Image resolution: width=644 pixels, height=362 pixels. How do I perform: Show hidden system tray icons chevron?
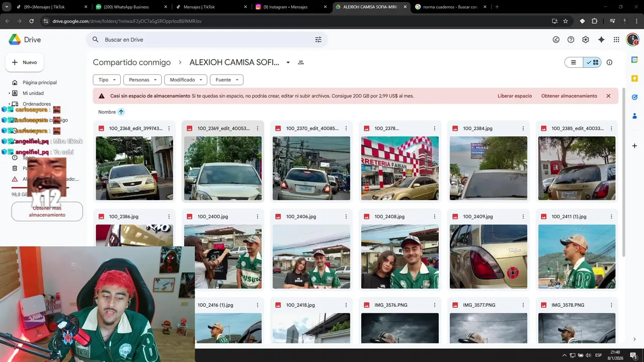tap(564, 355)
